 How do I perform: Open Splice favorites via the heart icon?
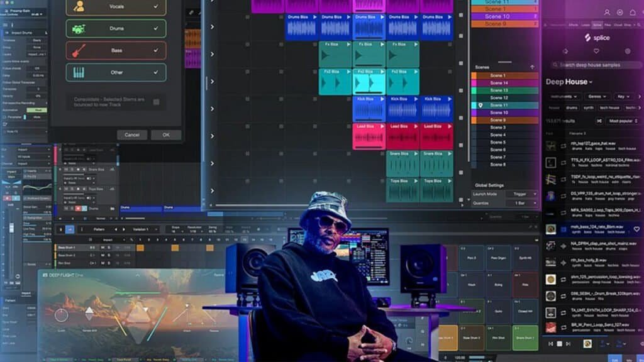point(597,51)
